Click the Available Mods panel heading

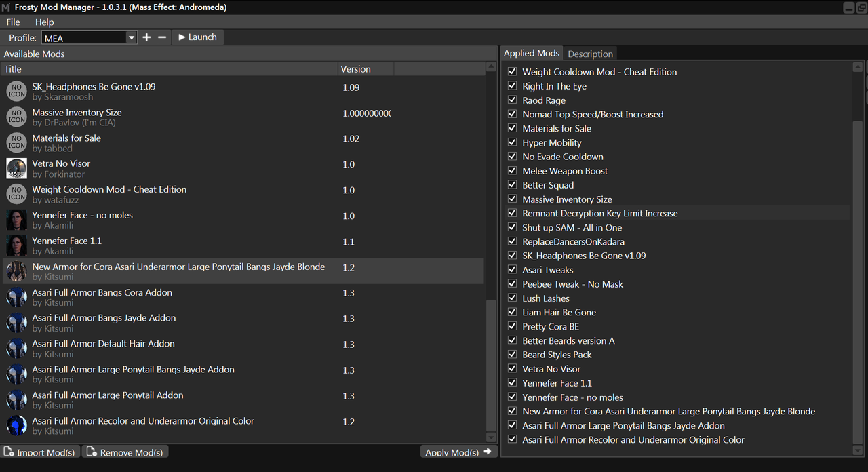click(x=35, y=54)
